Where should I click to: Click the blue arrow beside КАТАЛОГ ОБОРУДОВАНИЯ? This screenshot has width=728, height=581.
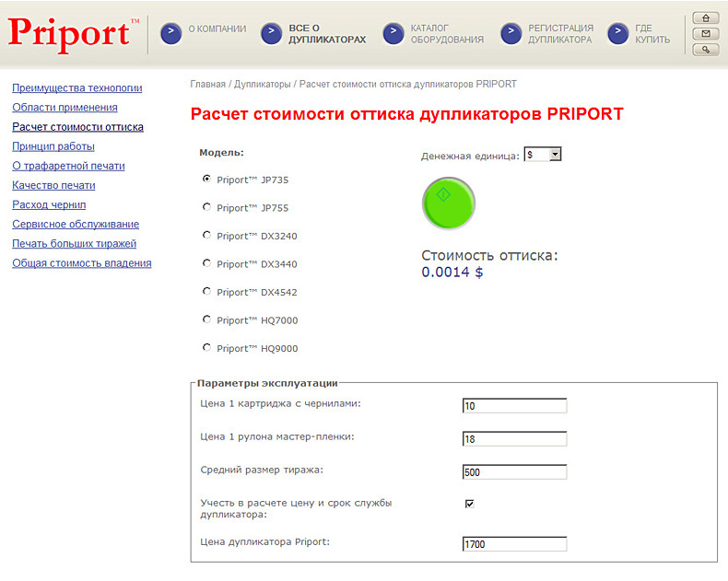point(393,33)
